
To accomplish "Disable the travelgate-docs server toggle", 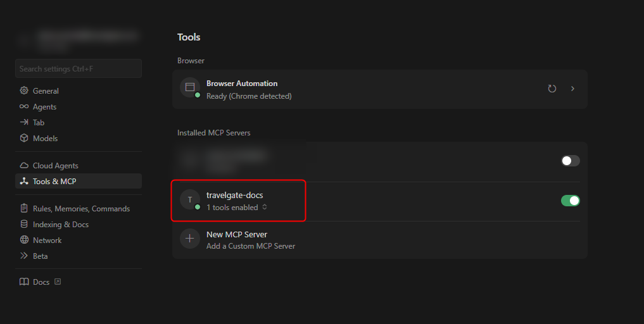I will click(x=570, y=201).
